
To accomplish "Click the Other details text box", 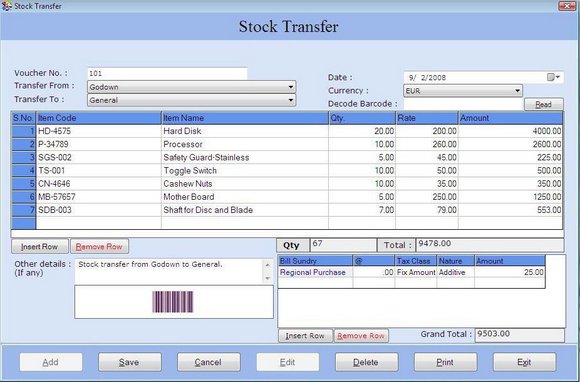I will tap(169, 271).
